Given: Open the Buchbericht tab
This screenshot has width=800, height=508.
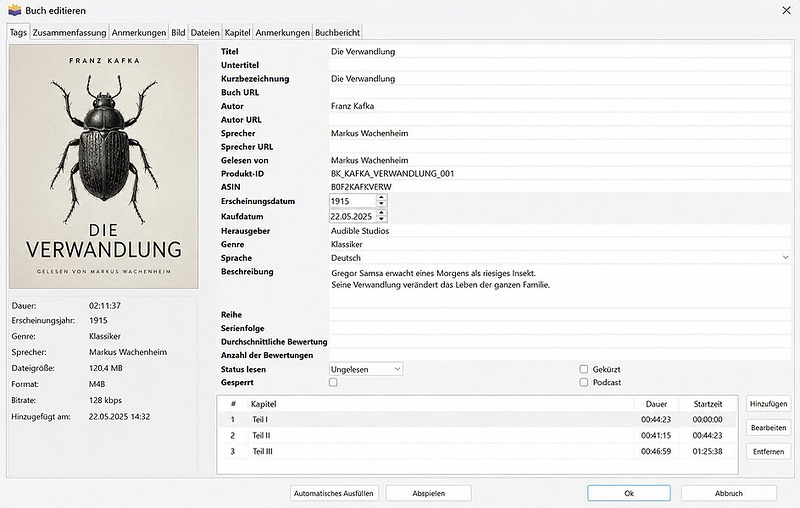Looking at the screenshot, I should click(337, 32).
